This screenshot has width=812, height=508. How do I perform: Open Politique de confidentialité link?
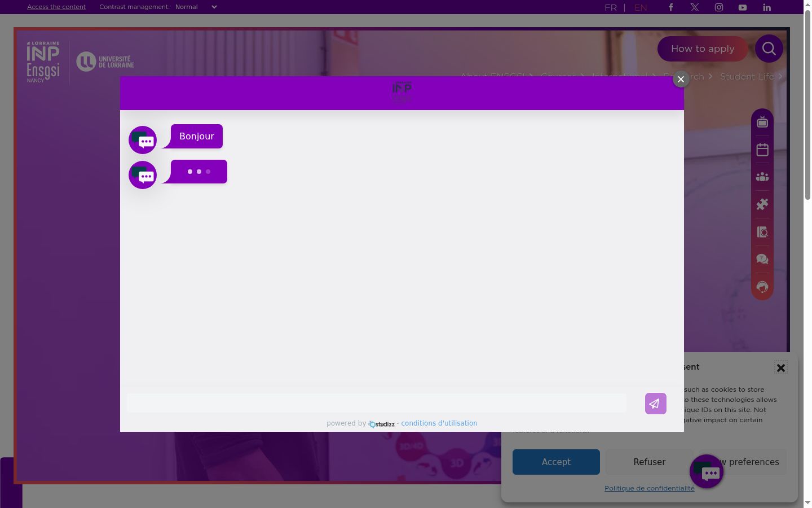click(650, 488)
